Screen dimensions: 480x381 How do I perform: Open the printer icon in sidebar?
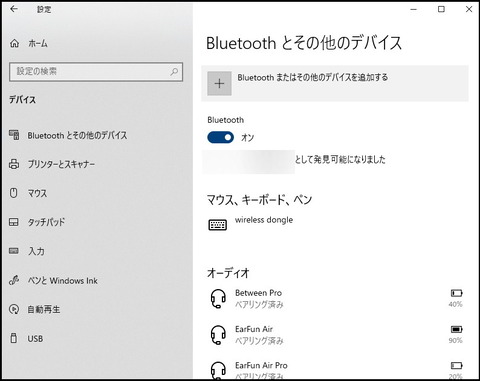14,164
